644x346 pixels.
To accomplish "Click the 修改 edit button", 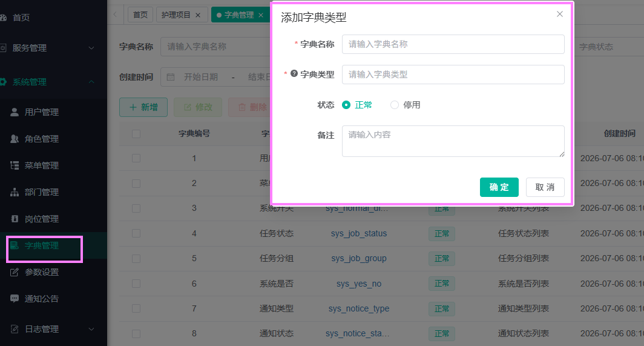I will coord(198,107).
